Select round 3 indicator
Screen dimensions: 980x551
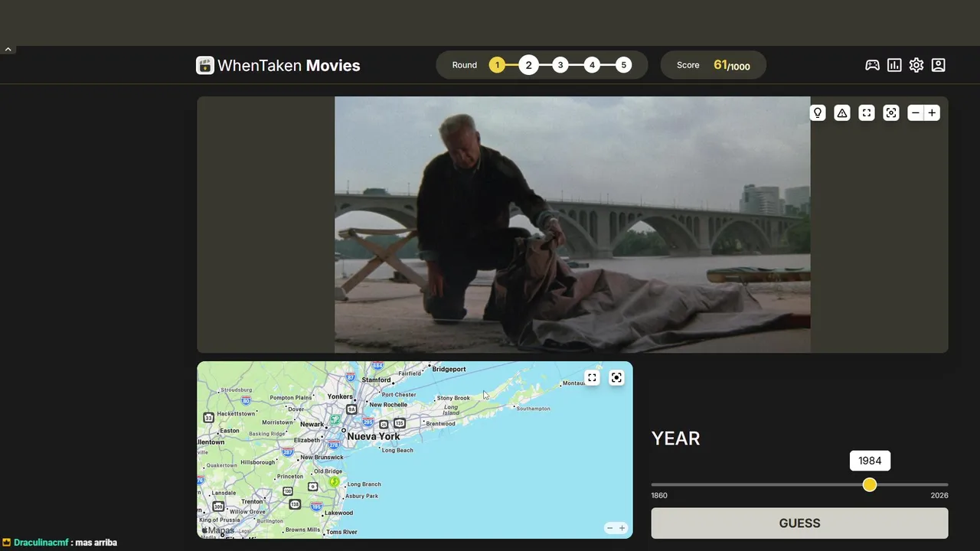tap(560, 65)
